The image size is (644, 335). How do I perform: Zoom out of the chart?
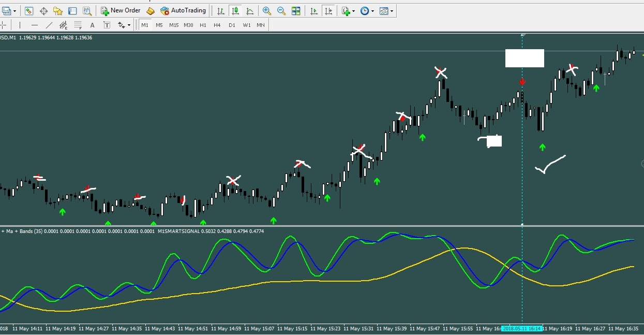[x=281, y=10]
